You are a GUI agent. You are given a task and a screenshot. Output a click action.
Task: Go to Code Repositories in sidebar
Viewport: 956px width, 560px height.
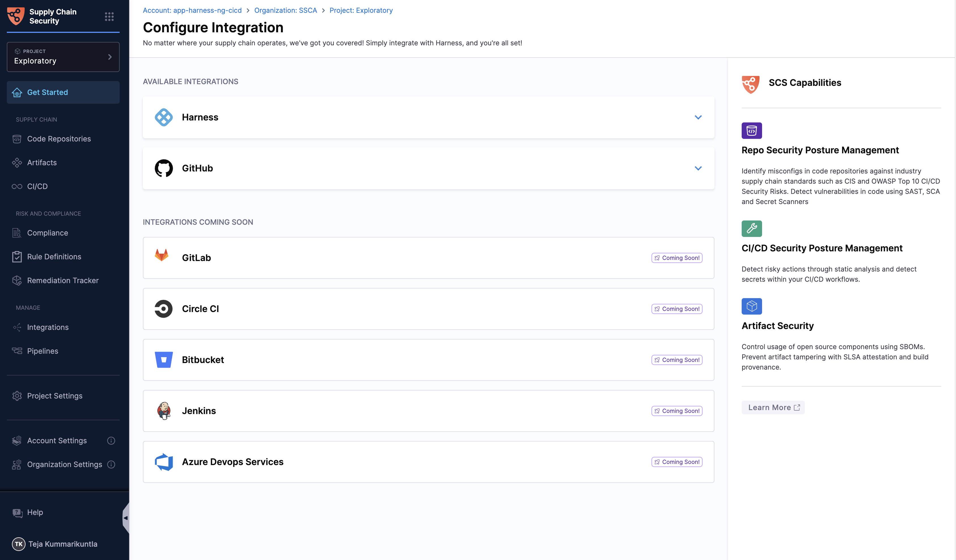59,139
